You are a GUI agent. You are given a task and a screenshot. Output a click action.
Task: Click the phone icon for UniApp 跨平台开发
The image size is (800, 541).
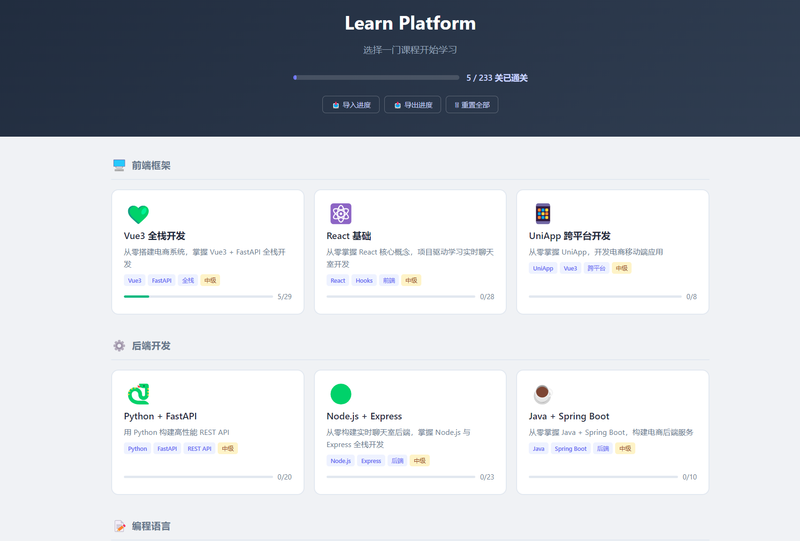click(x=543, y=214)
